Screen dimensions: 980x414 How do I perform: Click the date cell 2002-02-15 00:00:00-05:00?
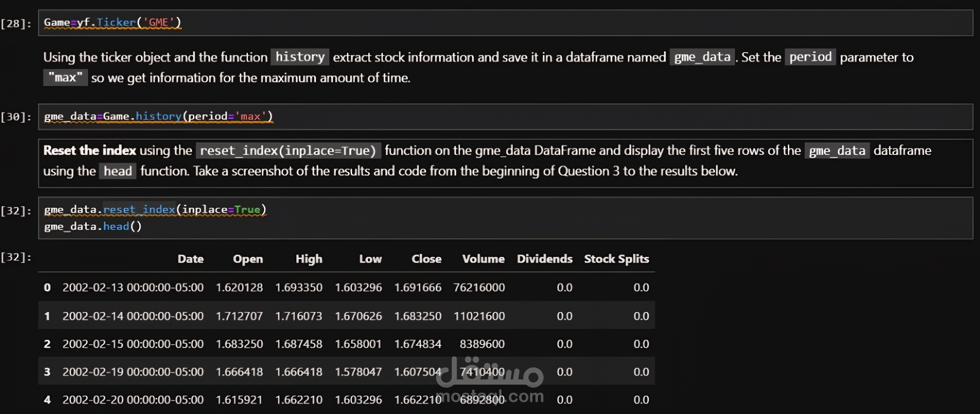(x=133, y=344)
